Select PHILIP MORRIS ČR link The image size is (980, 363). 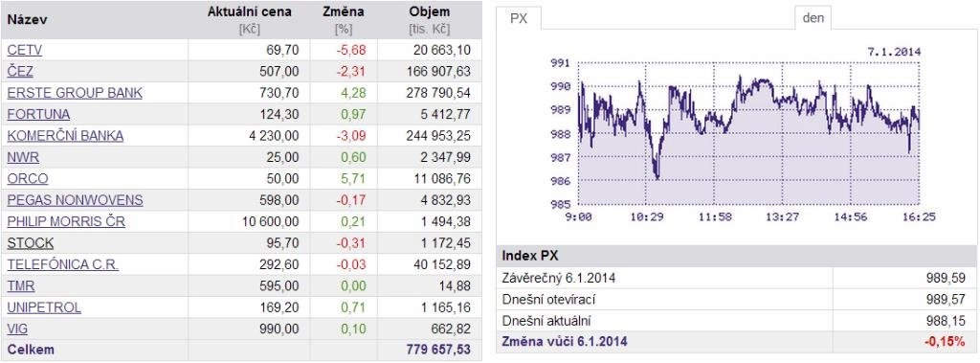[66, 221]
